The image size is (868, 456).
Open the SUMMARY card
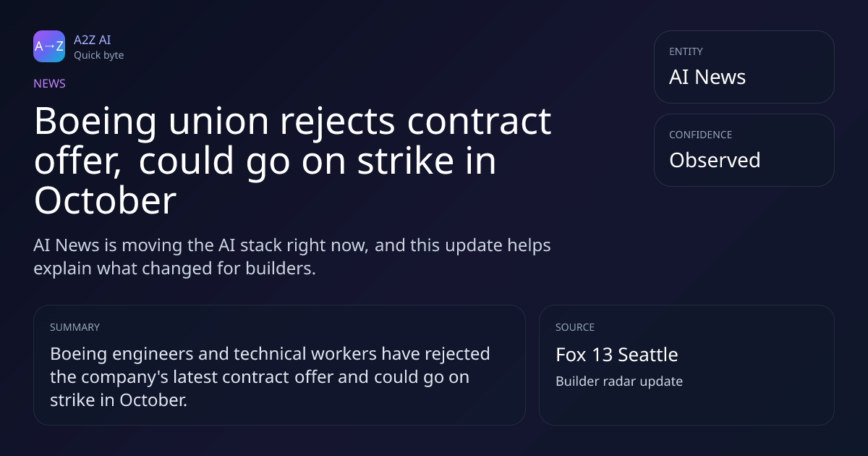(x=279, y=365)
